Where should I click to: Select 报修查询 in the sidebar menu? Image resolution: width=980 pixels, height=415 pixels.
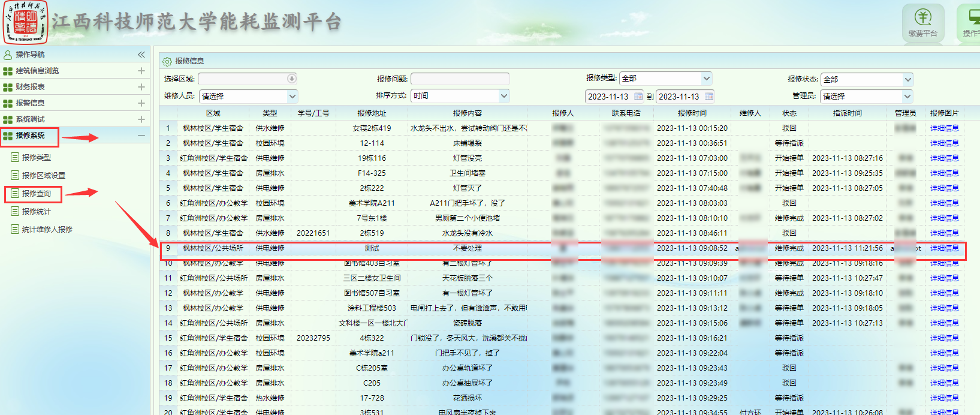pos(36,194)
